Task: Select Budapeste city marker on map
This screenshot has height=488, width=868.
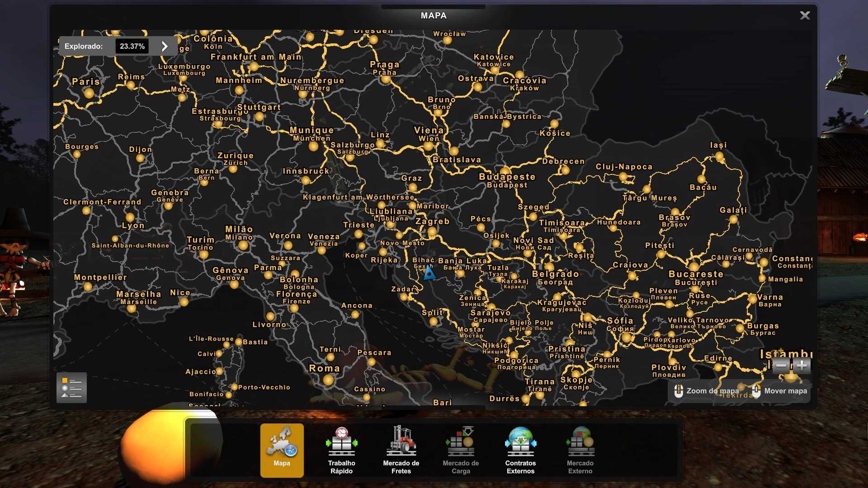Action: click(x=505, y=171)
